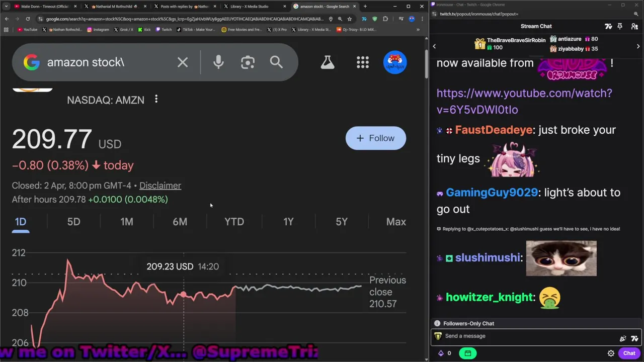Show the 1Y chart range
Image resolution: width=644 pixels, height=362 pixels.
click(288, 222)
